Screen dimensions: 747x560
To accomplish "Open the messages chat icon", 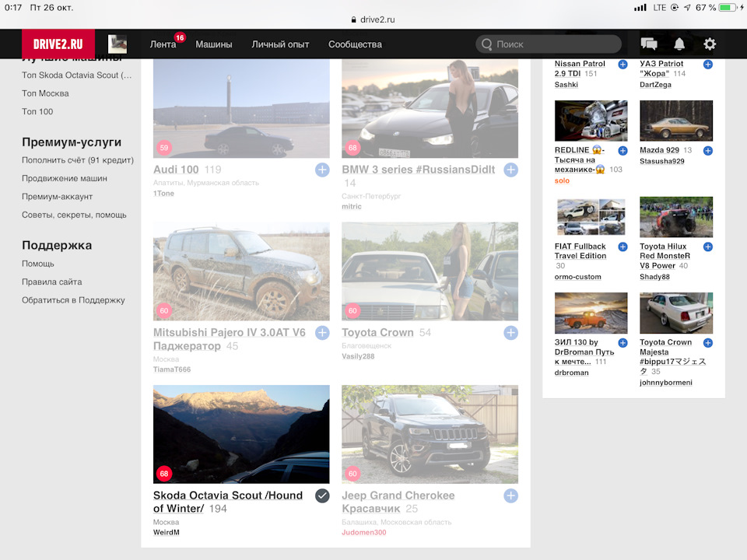I will (649, 44).
